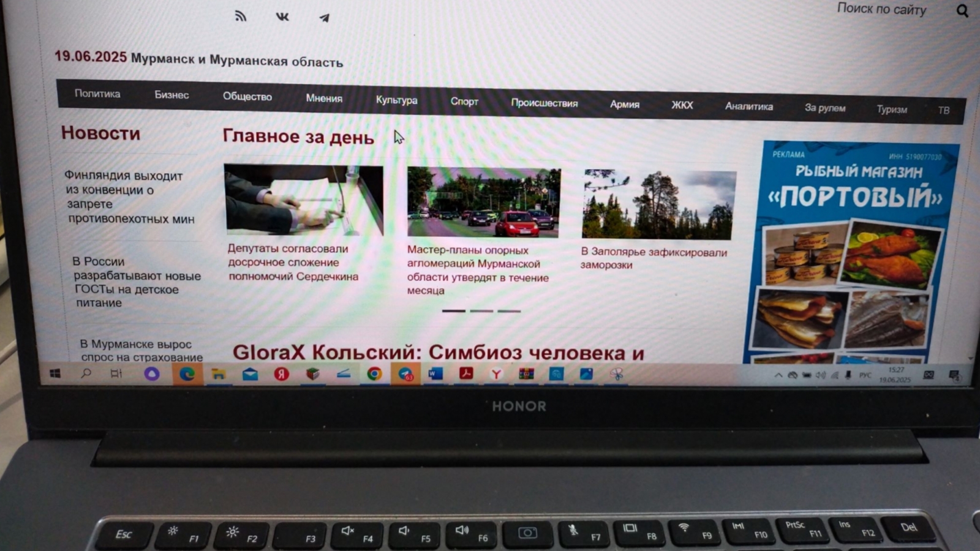The height and width of the screenshot is (551, 980).
Task: Click the site search magnifier icon
Action: (962, 10)
